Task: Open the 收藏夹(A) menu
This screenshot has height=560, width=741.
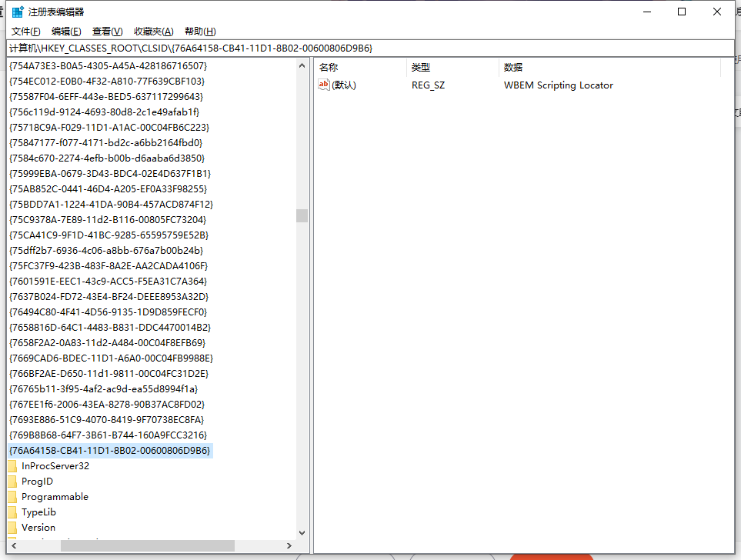Action: (x=154, y=32)
